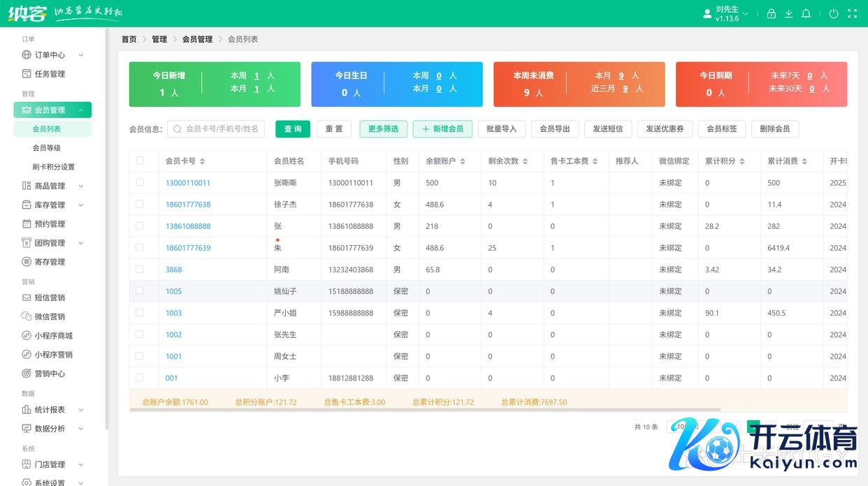Go to 短信营销 menu item
This screenshot has height=486, width=868.
50,297
